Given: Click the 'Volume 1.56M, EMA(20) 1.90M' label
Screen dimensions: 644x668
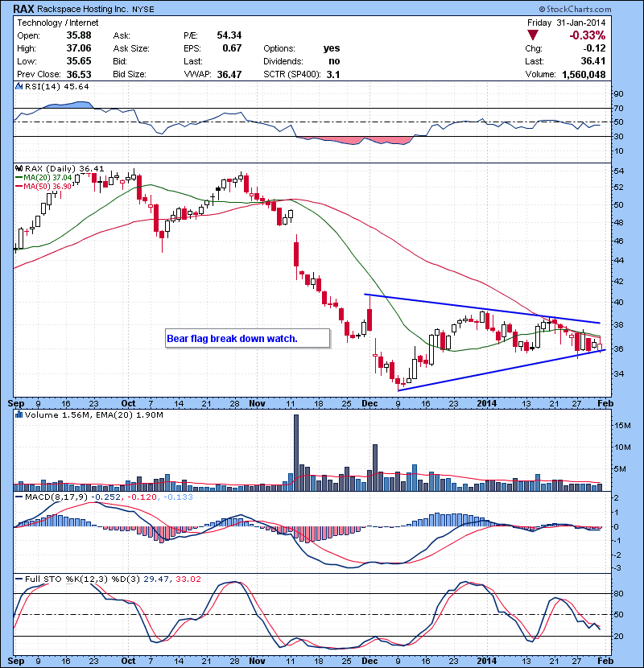Looking at the screenshot, I should (93, 414).
